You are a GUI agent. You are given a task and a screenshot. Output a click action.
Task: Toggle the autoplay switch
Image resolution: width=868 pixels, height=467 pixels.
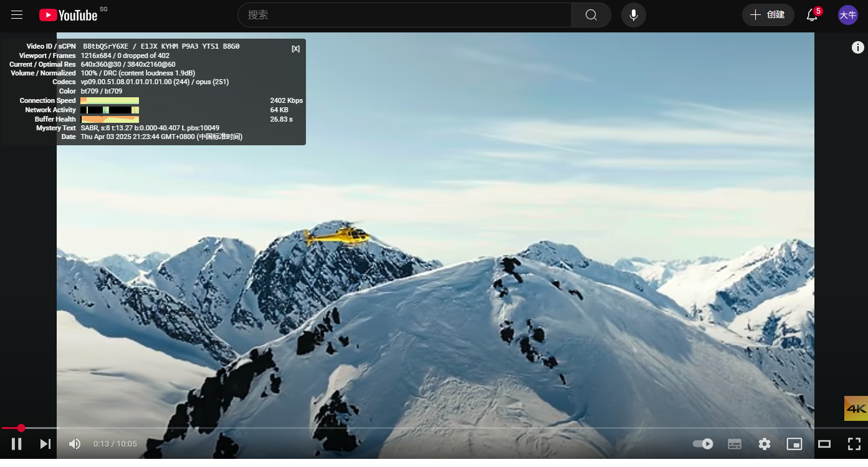tap(703, 444)
